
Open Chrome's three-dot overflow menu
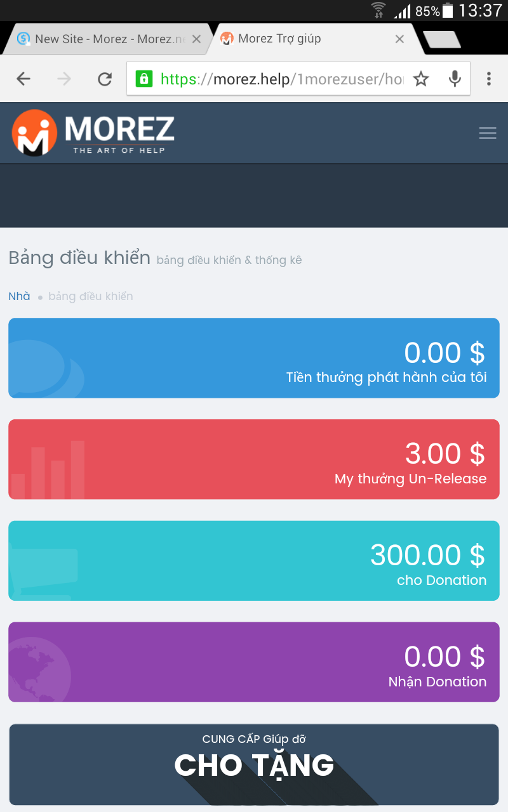(488, 79)
